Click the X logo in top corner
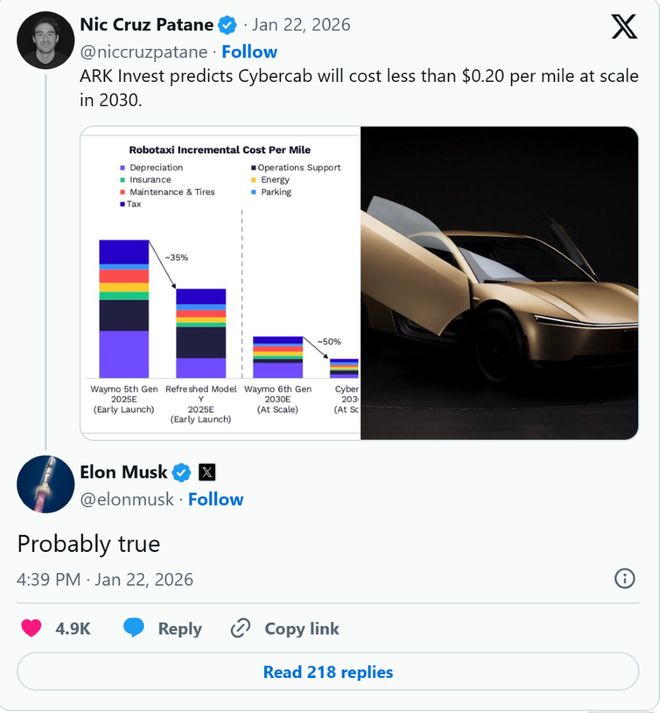 (623, 27)
